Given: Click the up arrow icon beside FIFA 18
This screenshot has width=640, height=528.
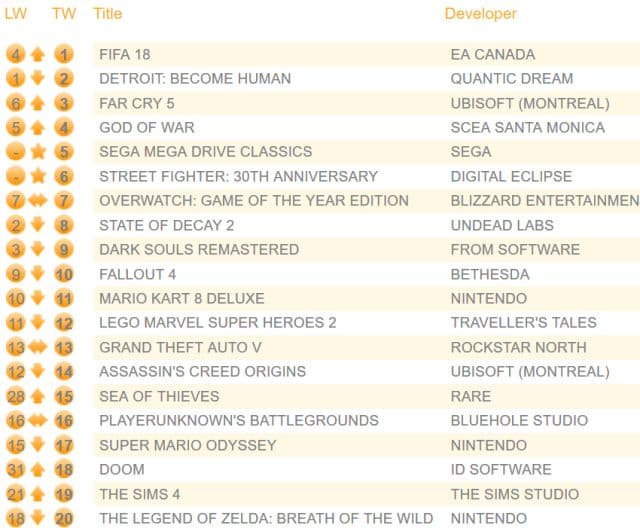Looking at the screenshot, I should tap(39, 54).
